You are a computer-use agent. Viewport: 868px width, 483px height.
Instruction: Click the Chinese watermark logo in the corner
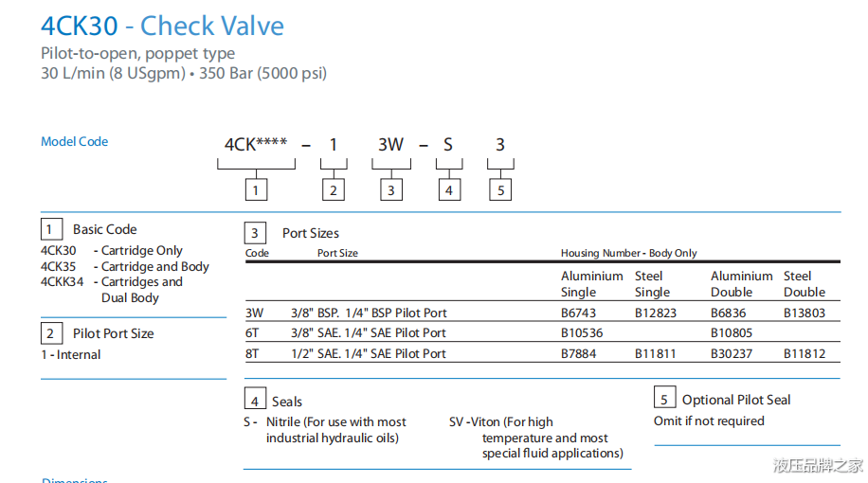point(817,465)
